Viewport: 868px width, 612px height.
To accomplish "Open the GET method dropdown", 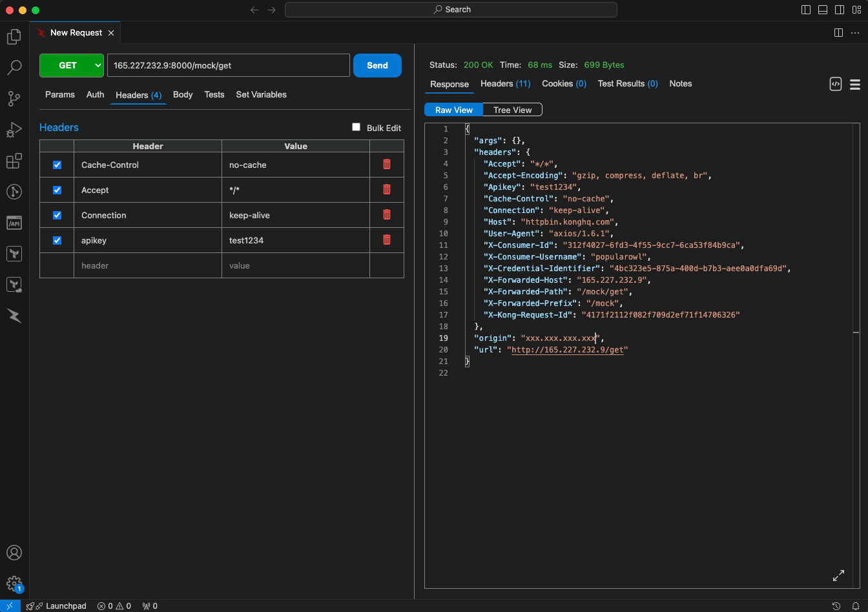I will point(71,65).
